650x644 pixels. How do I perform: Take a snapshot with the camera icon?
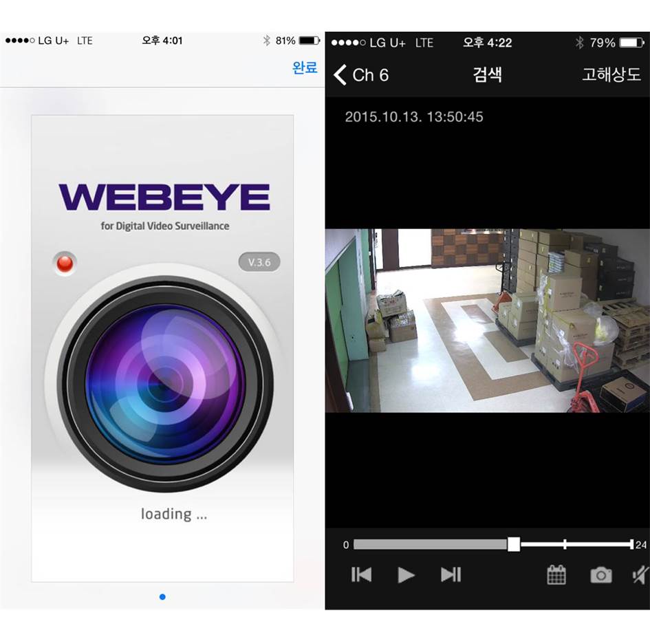click(x=601, y=575)
